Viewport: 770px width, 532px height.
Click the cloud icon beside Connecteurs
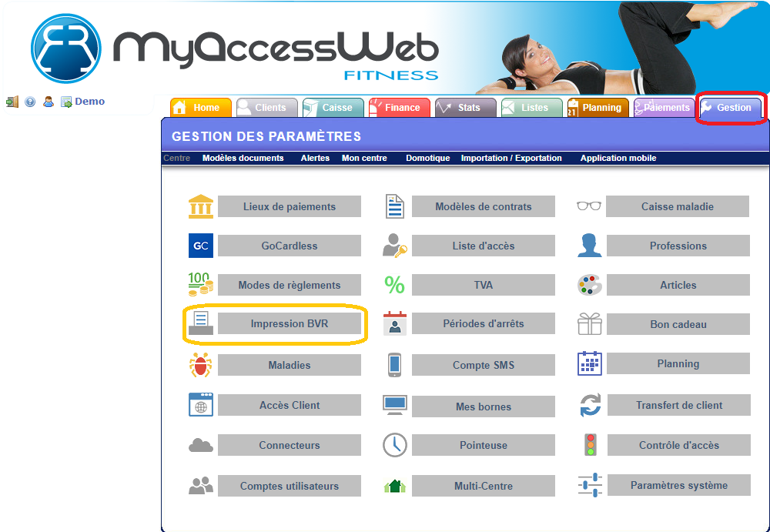[201, 445]
